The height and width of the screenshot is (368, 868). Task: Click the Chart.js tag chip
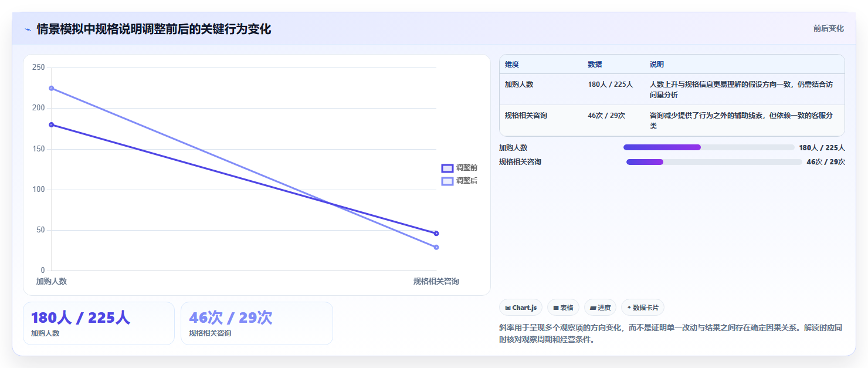[x=521, y=308]
